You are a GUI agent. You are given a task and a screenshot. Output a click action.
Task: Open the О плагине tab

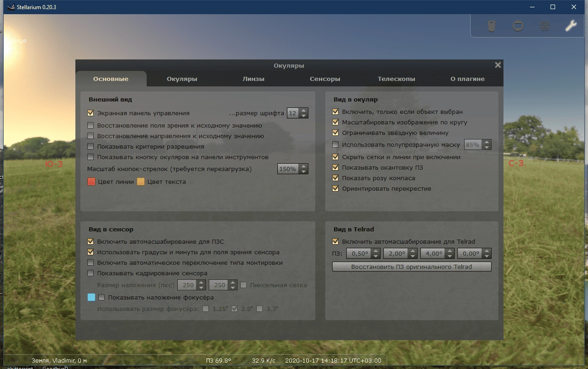[467, 79]
